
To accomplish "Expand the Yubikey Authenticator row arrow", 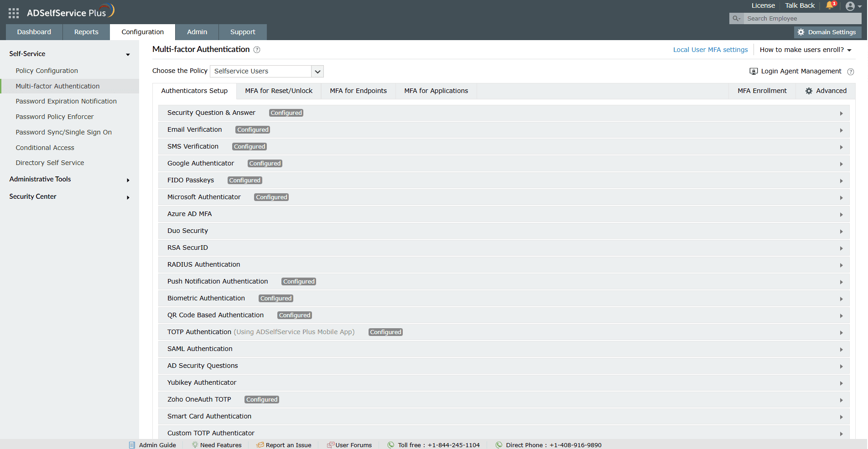I will [x=841, y=383].
